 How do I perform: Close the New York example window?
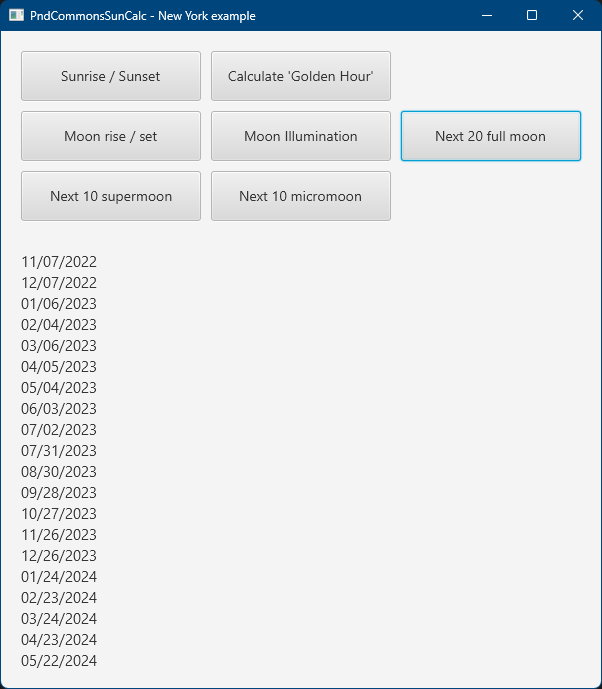click(x=578, y=15)
